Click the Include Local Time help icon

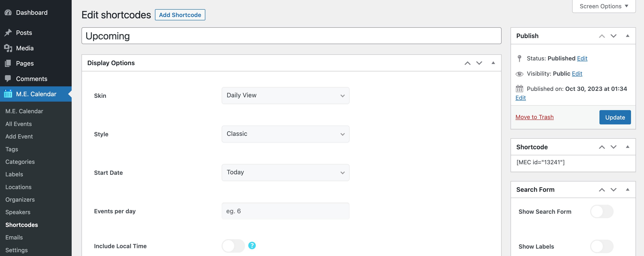click(252, 246)
